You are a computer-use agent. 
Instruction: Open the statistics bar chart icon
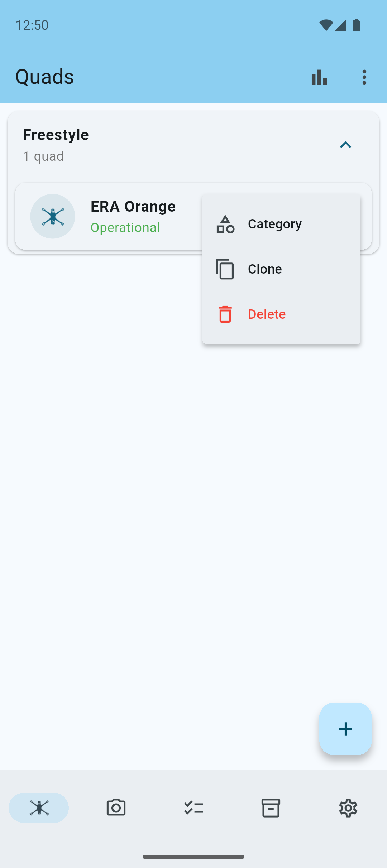coord(319,77)
